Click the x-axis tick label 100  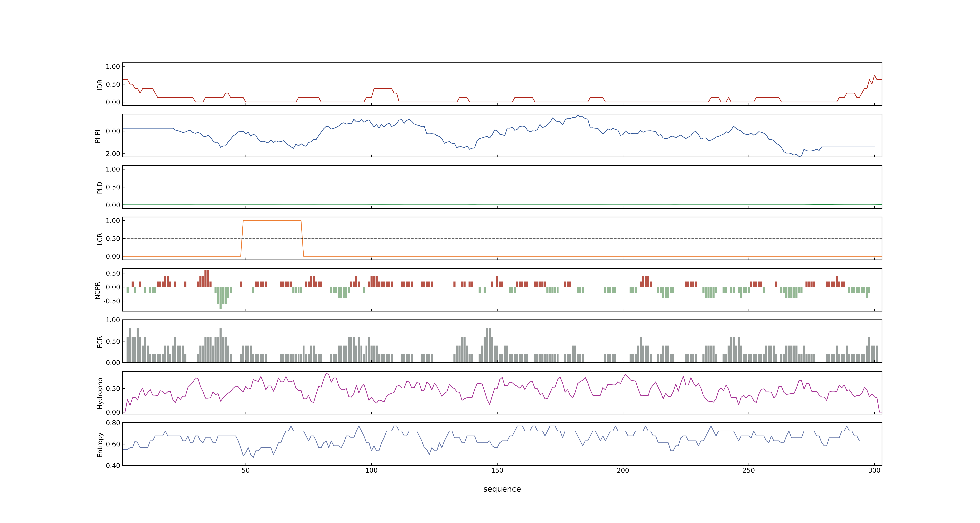[x=371, y=470]
